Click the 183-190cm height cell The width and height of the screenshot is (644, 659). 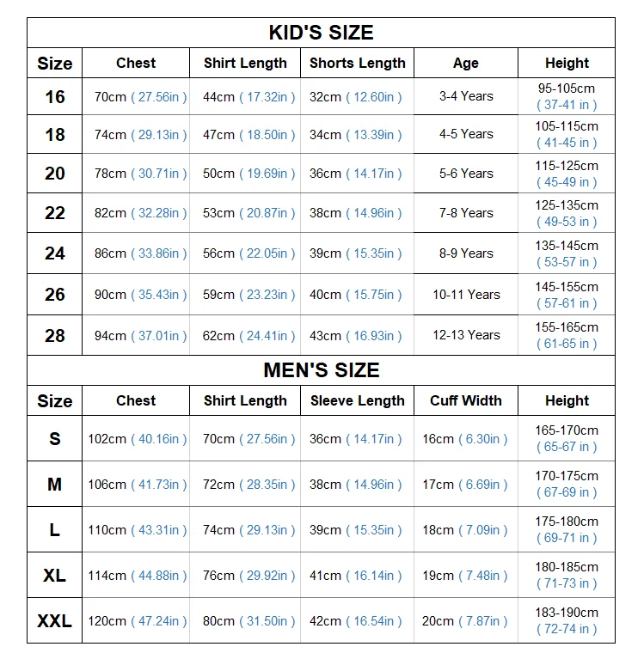[567, 620]
